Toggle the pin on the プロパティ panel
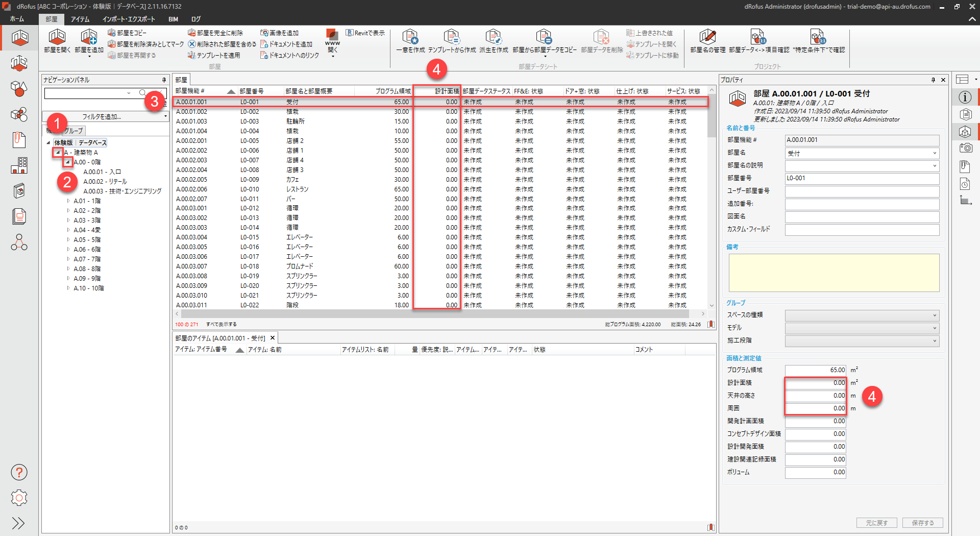The image size is (980, 536). point(933,80)
